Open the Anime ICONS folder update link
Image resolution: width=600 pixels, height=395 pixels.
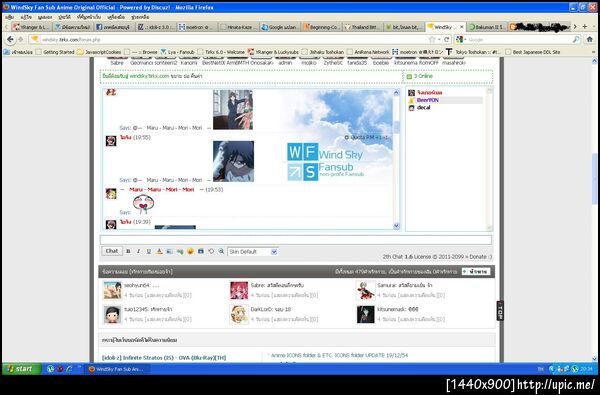click(339, 356)
